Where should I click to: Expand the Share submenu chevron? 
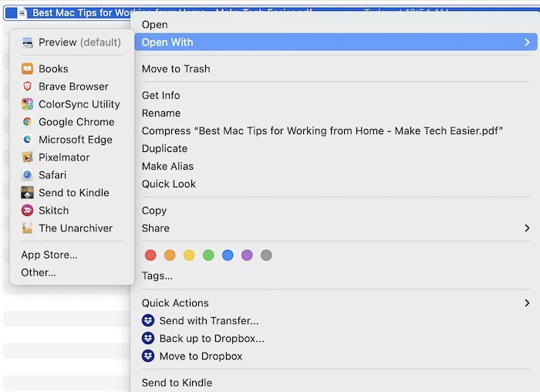[x=527, y=228]
